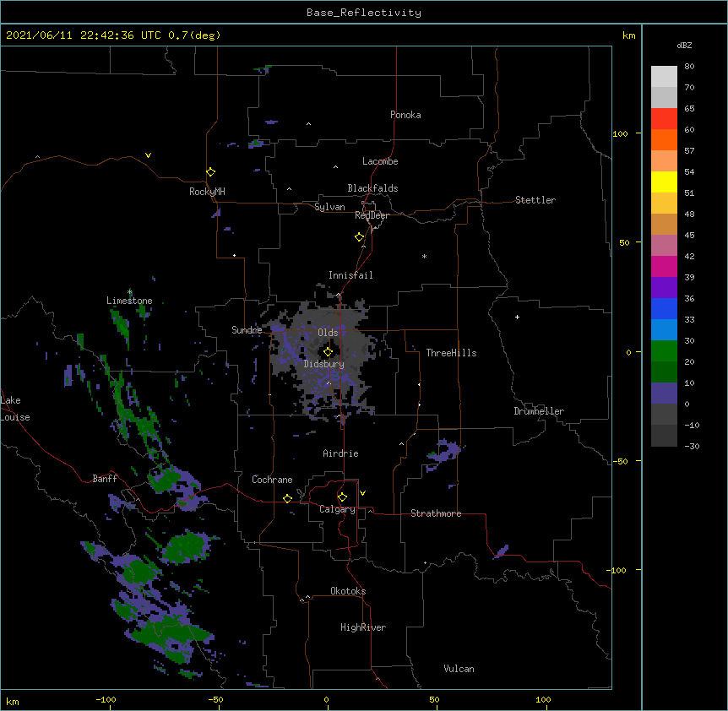Click the yellow marker south of RedDeer
The image size is (728, 711).
pos(359,237)
